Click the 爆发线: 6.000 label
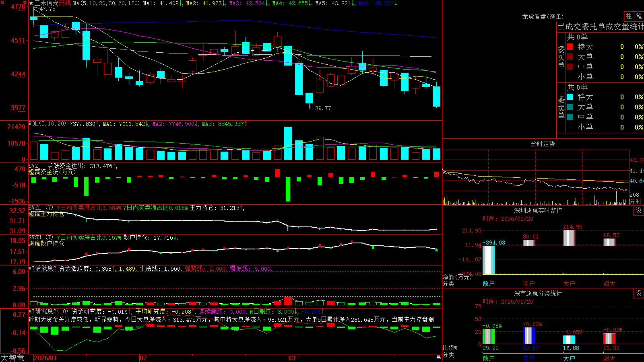This screenshot has height=362, width=644. point(250,268)
